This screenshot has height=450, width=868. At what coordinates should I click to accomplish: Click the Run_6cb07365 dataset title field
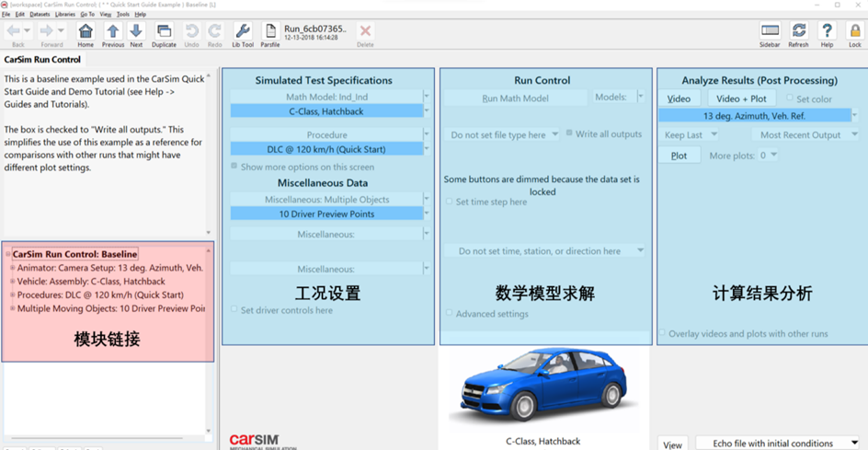coord(315,29)
